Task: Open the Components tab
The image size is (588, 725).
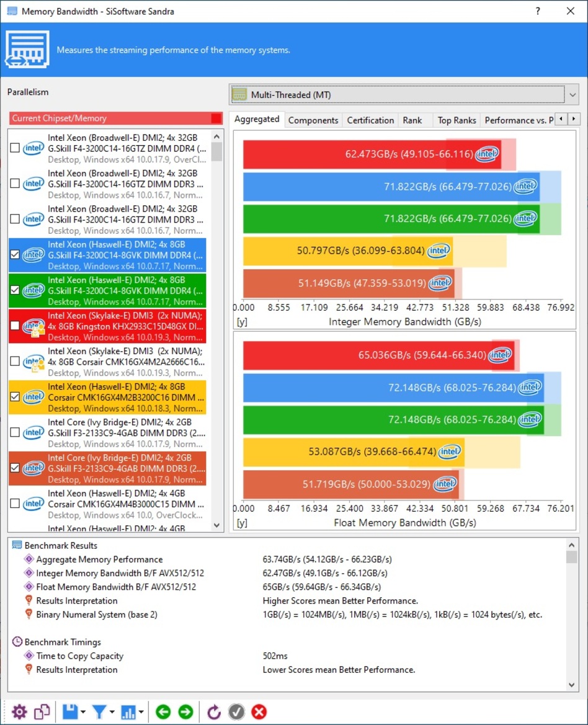Action: click(313, 120)
